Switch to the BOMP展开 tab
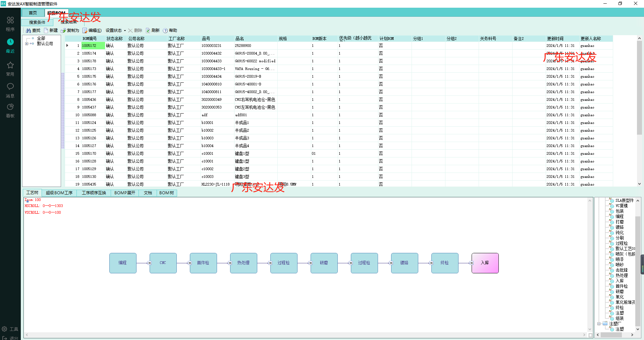This screenshot has height=340, width=644. (x=125, y=193)
